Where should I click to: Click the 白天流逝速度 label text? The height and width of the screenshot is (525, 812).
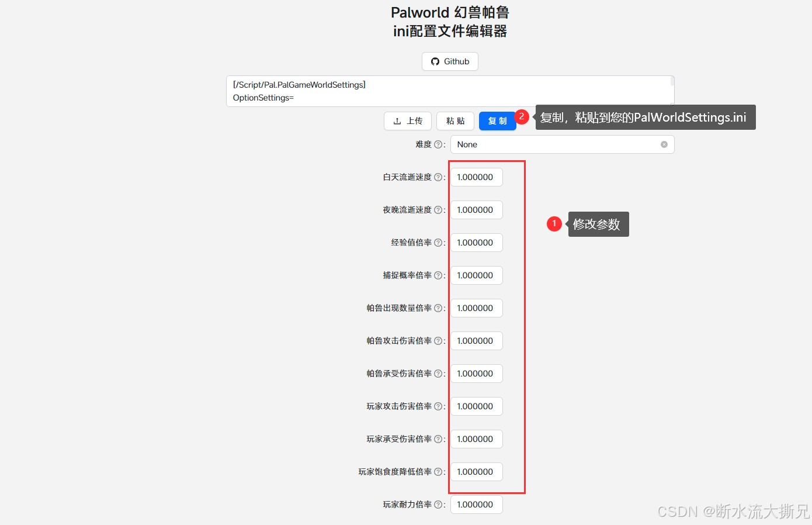click(x=407, y=177)
